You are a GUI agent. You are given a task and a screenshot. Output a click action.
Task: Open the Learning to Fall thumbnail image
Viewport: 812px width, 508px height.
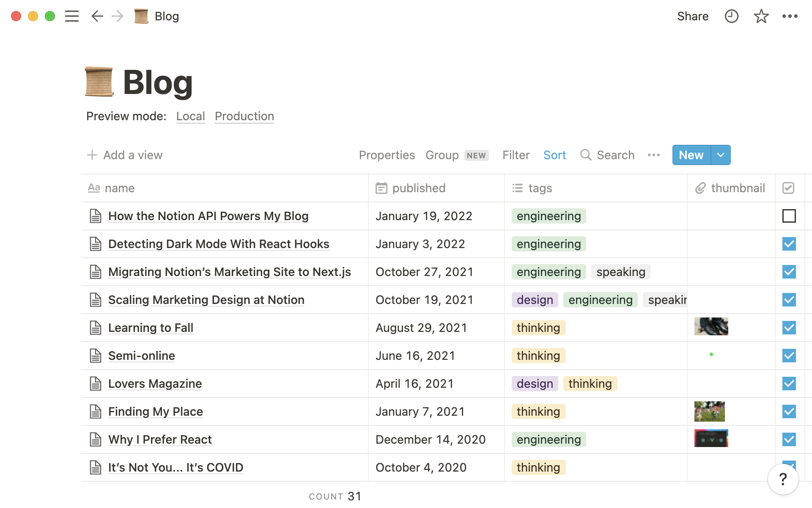(x=711, y=326)
